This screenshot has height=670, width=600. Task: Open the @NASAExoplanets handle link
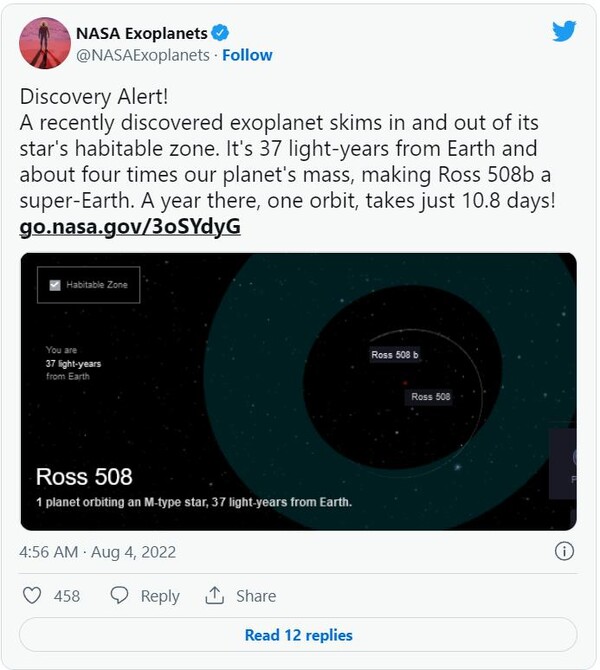click(143, 55)
